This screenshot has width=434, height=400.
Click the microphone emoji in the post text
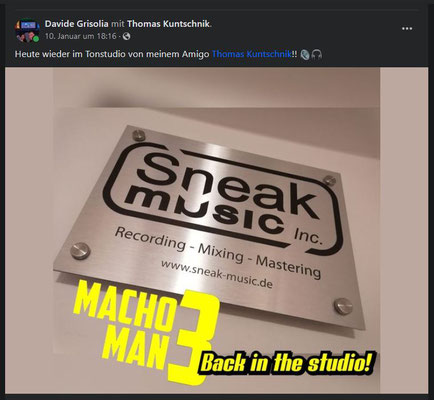305,54
